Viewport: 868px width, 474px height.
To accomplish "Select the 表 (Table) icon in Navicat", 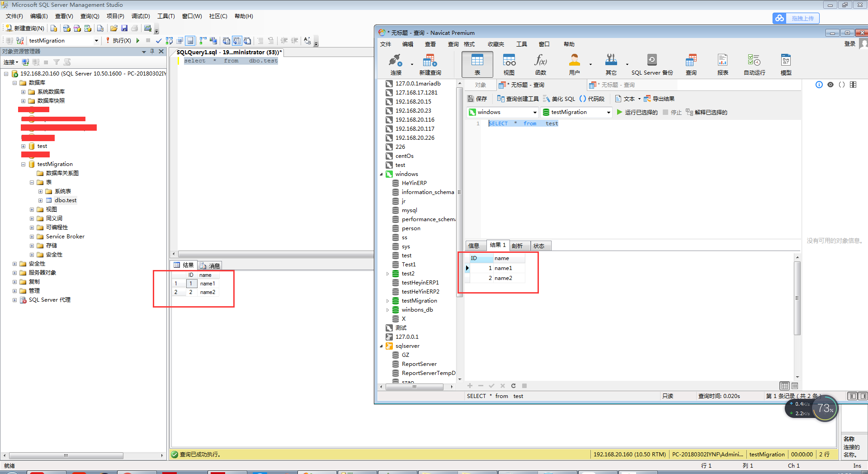I will point(477,64).
